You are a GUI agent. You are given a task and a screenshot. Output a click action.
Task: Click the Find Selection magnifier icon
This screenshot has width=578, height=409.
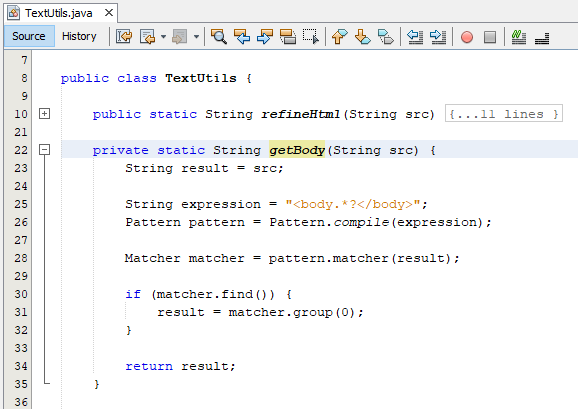tap(219, 36)
